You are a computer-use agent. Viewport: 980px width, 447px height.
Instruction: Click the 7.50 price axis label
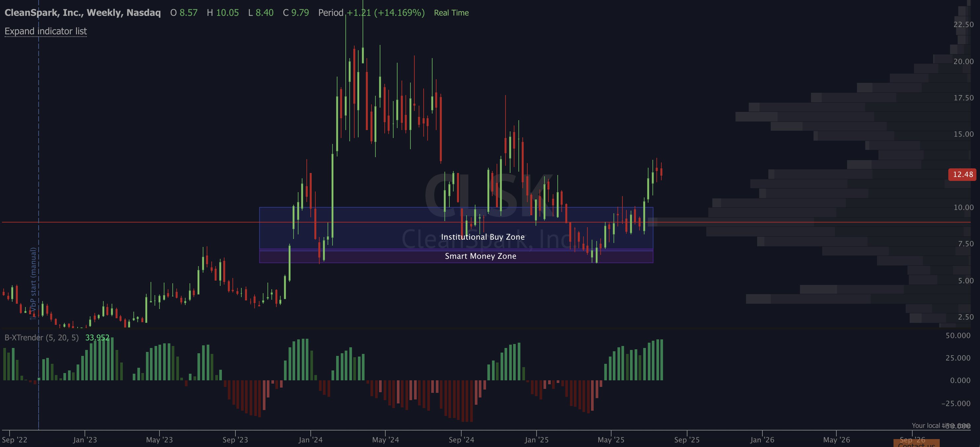(966, 244)
